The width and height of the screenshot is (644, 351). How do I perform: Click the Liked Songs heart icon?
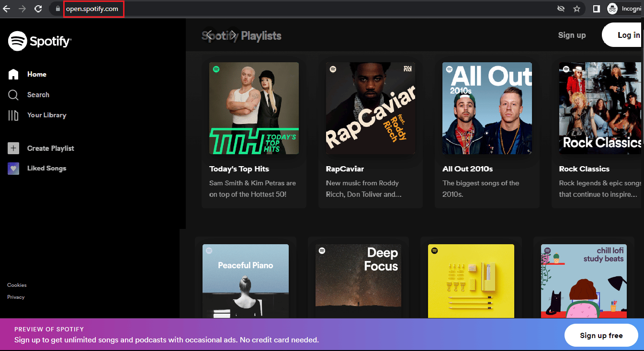[x=13, y=169]
